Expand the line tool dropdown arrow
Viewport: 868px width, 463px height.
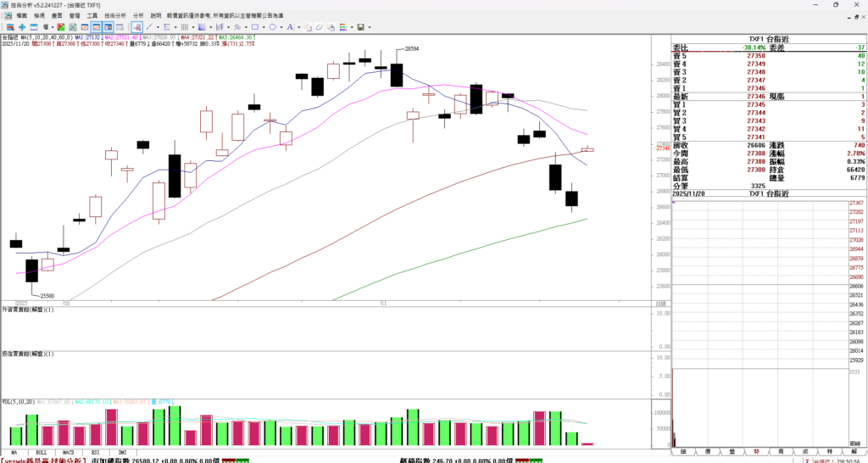click(158, 27)
